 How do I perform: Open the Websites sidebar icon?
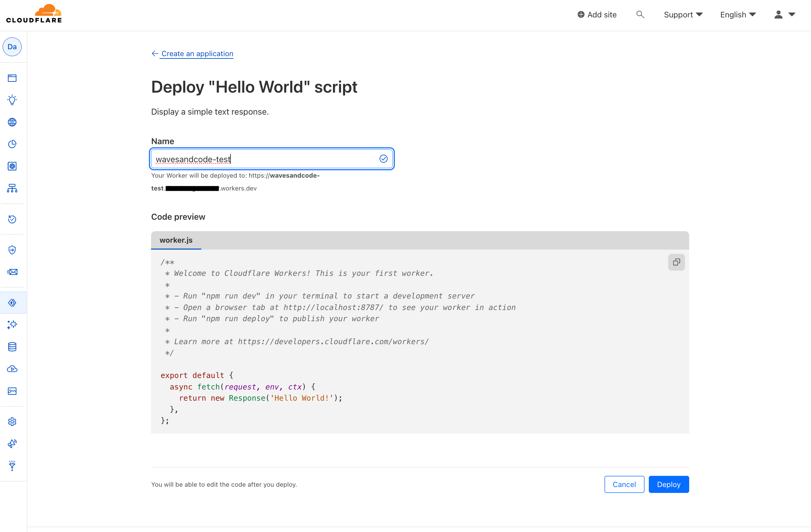click(12, 78)
